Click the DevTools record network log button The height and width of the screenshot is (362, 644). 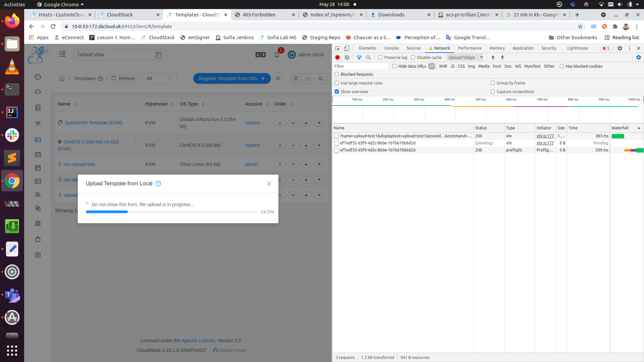[x=337, y=58]
